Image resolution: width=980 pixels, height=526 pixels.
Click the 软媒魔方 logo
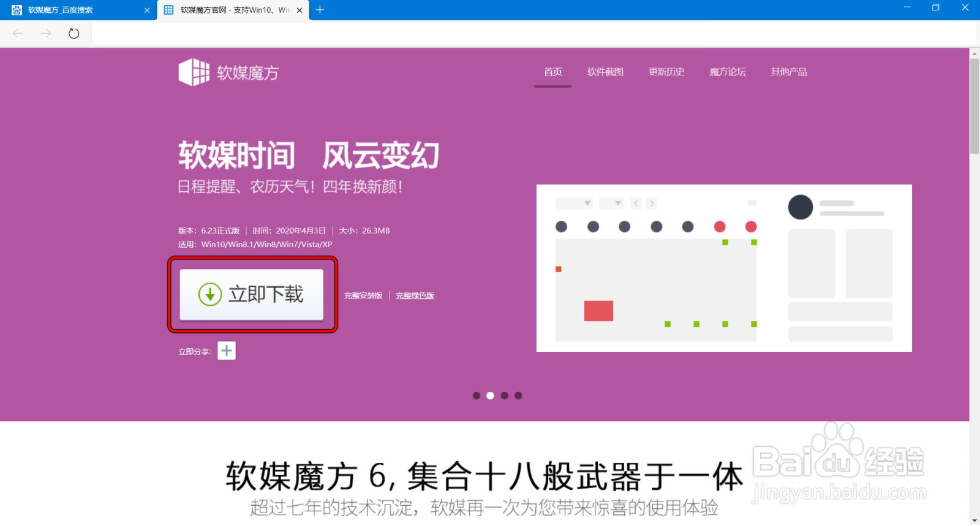pyautogui.click(x=228, y=72)
